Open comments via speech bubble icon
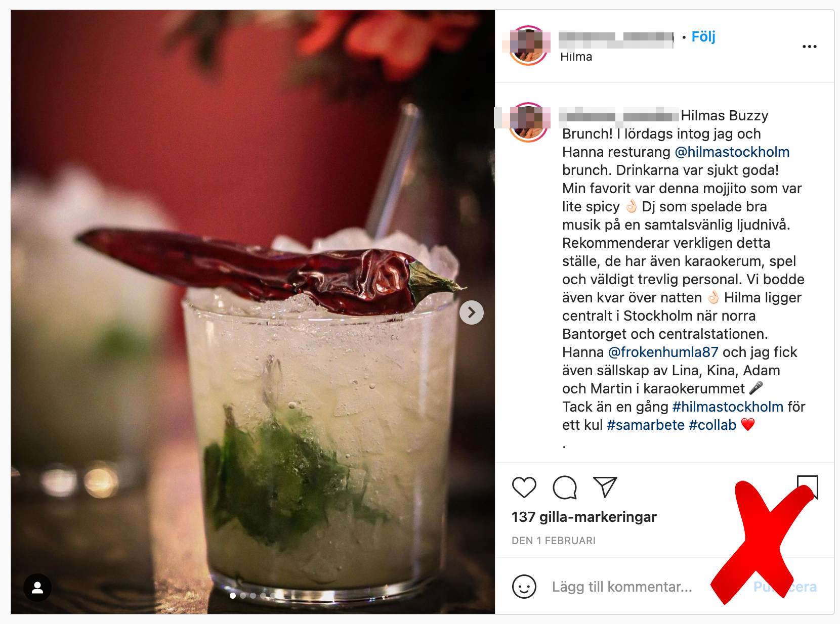840x624 pixels. tap(565, 487)
